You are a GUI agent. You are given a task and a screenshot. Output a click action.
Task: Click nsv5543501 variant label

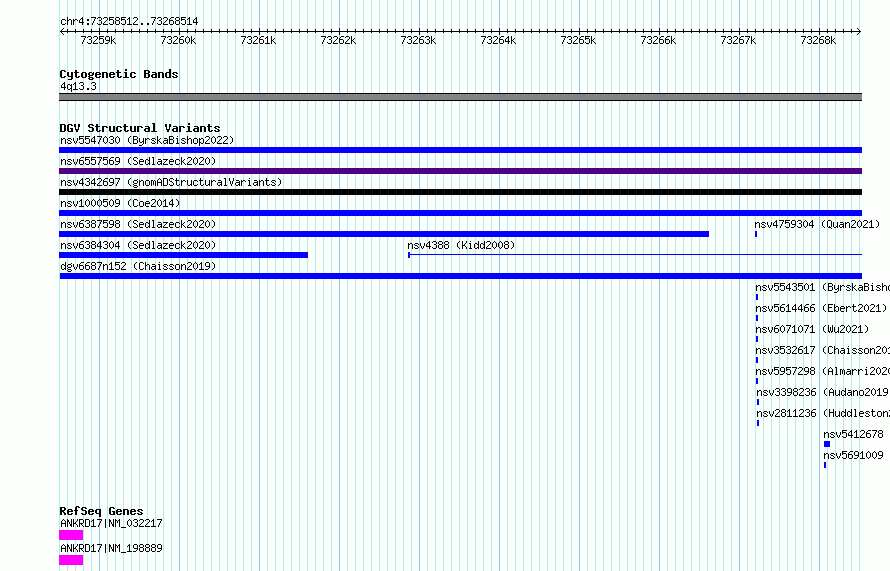822,287
